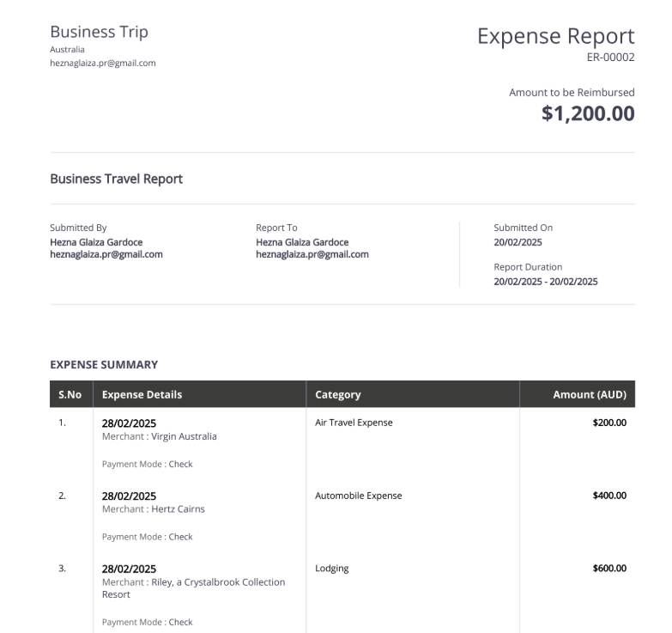Click the Automobile Expense category
This screenshot has height=633, width=672.
pos(359,496)
